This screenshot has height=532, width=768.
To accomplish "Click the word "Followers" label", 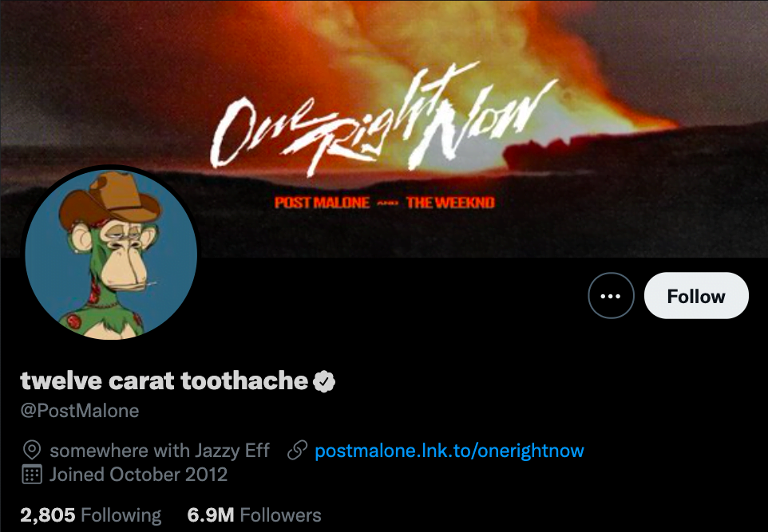I will click(x=280, y=515).
